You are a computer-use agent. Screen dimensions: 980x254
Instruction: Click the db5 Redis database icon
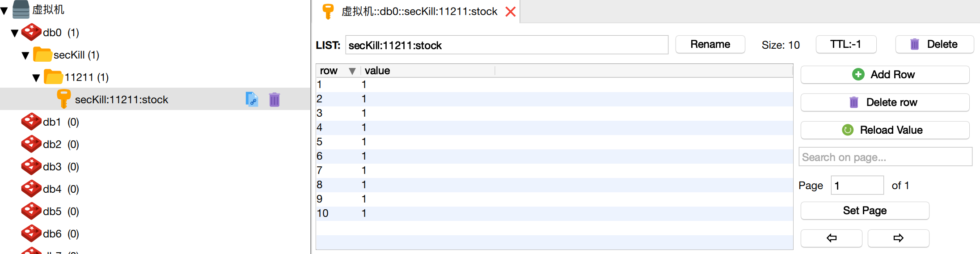click(x=31, y=211)
